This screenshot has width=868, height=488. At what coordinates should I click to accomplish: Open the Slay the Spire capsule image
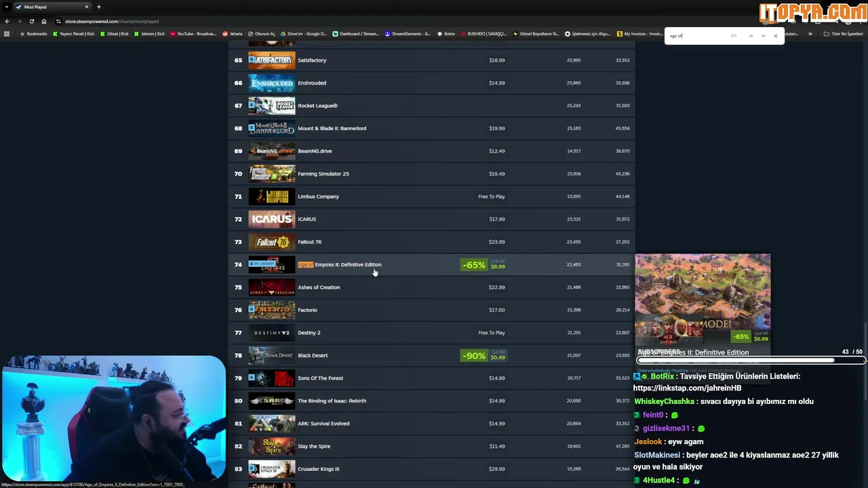click(x=271, y=446)
